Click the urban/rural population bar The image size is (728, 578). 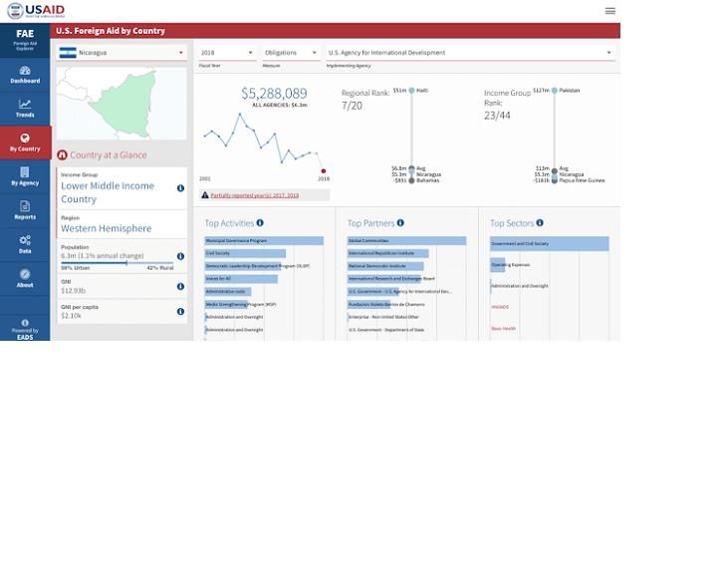click(118, 263)
